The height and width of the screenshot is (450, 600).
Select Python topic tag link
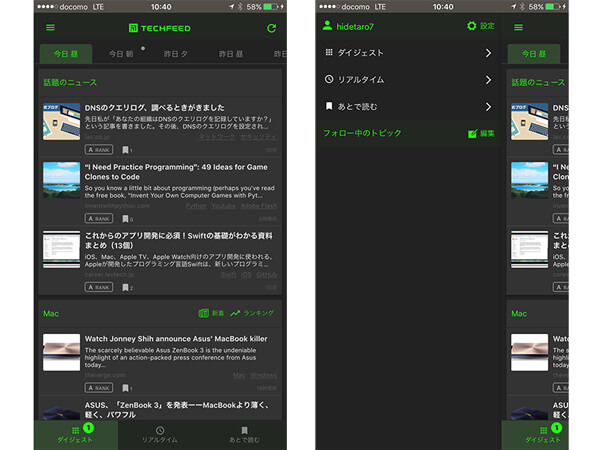point(196,206)
